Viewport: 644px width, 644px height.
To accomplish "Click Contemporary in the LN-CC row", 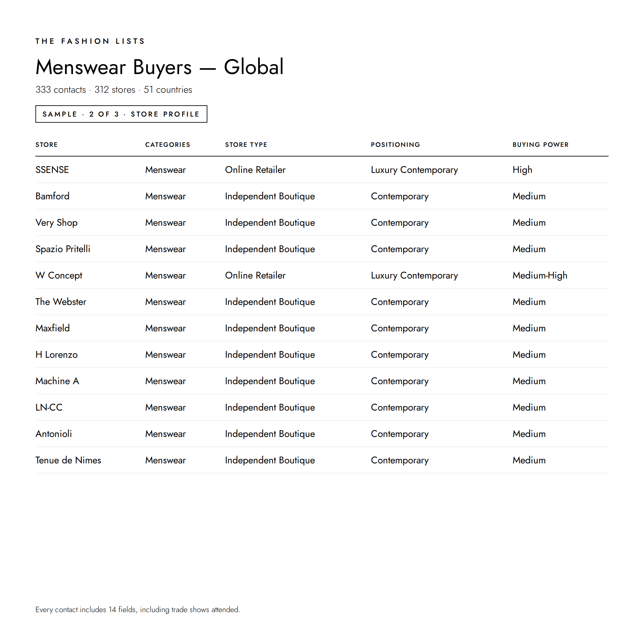I will [x=400, y=408].
